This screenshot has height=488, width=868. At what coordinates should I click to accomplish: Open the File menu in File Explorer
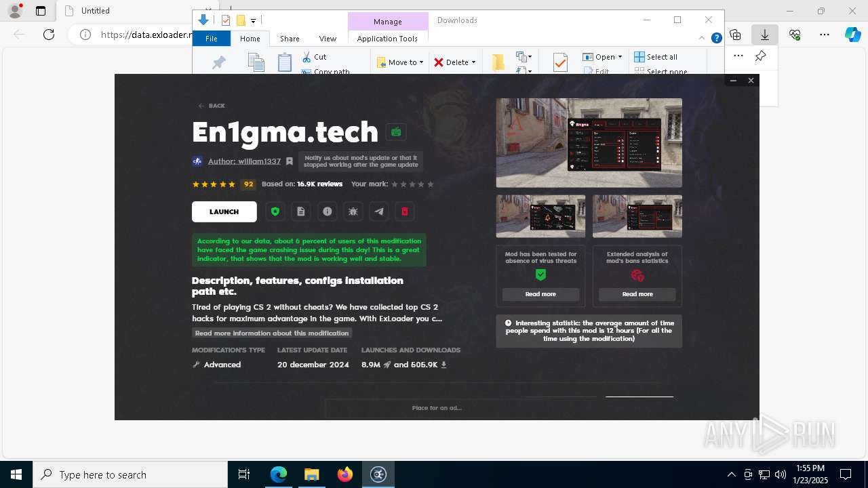(x=212, y=39)
